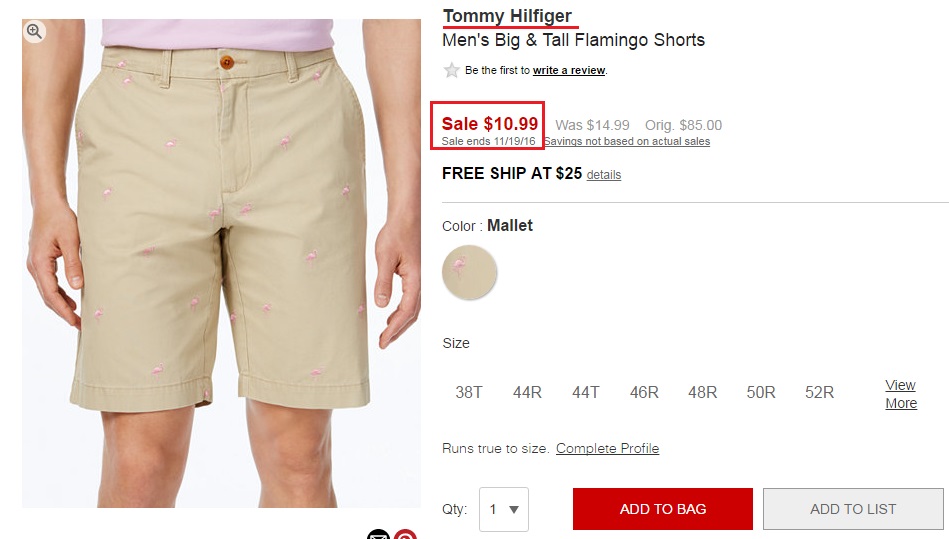This screenshot has height=539, width=949.
Task: Open Complete Profile fit link
Action: point(607,448)
